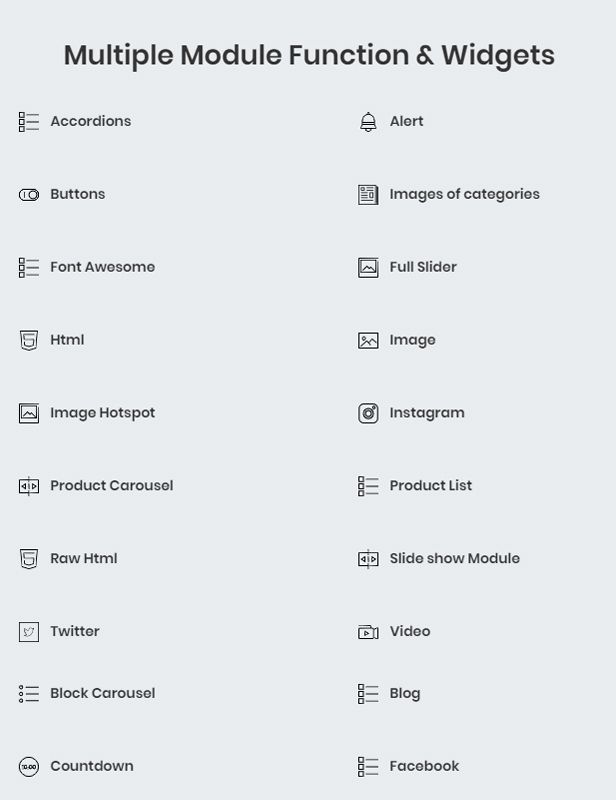
Task: Click the Alert bell icon
Action: click(368, 122)
